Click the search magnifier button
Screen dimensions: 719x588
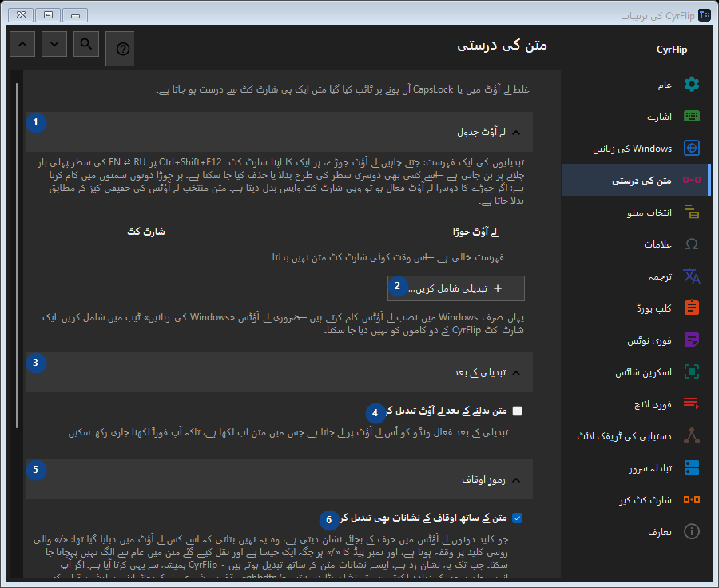tap(86, 44)
